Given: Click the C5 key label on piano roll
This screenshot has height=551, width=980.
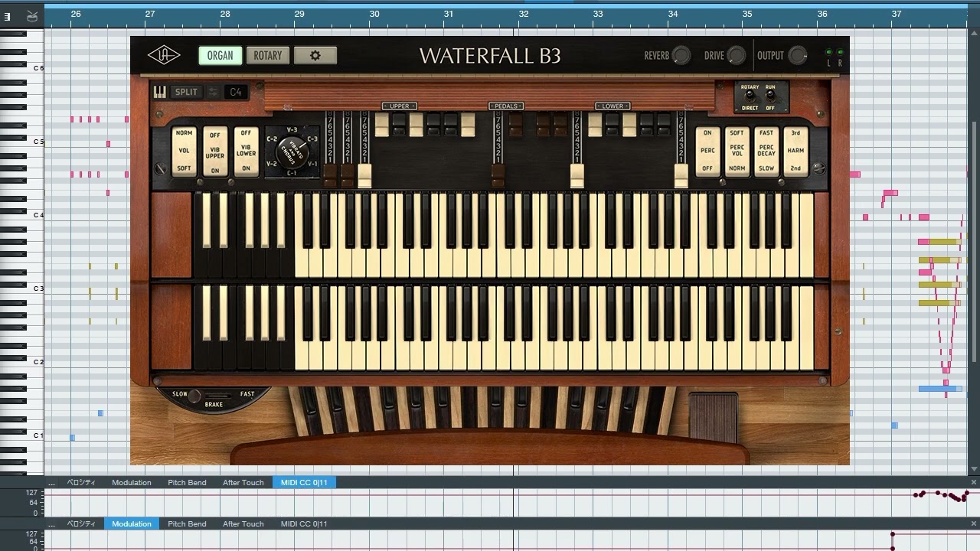Looking at the screenshot, I should [x=38, y=142].
